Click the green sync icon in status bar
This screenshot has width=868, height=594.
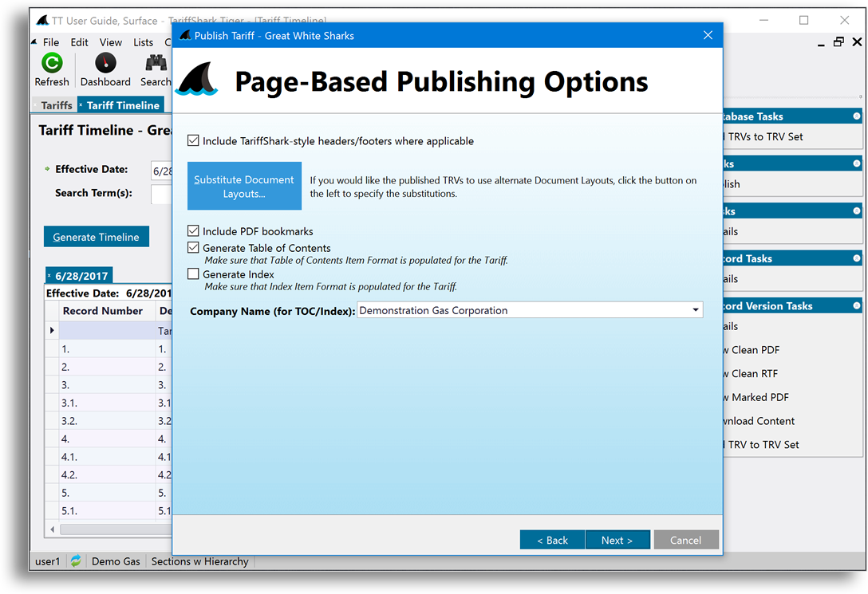pyautogui.click(x=76, y=561)
